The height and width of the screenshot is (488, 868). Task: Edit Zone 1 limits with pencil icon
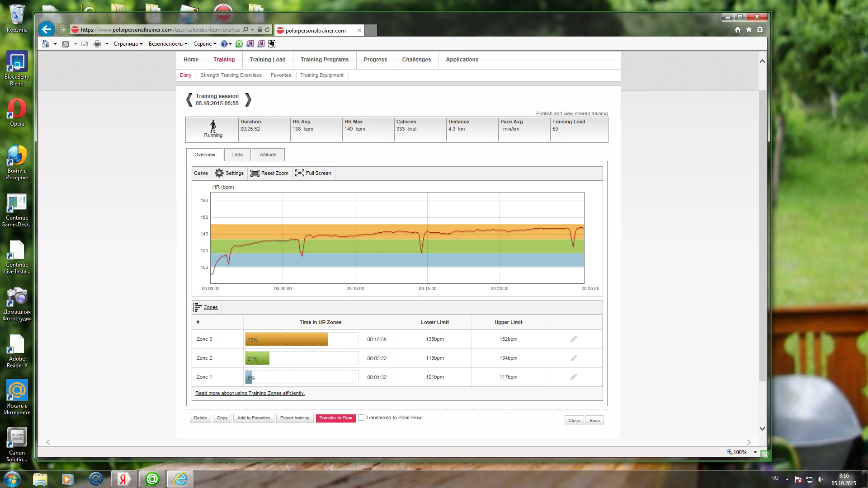573,377
